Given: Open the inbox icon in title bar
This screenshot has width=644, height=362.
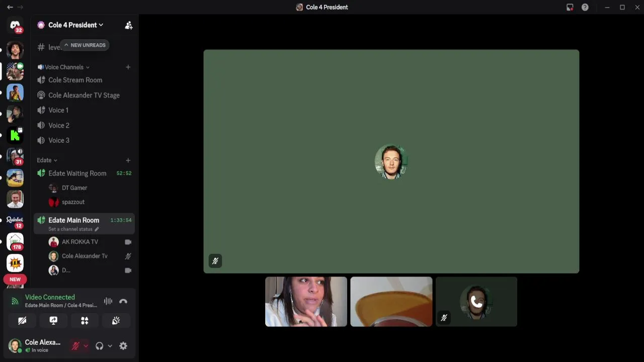Looking at the screenshot, I should pyautogui.click(x=570, y=7).
